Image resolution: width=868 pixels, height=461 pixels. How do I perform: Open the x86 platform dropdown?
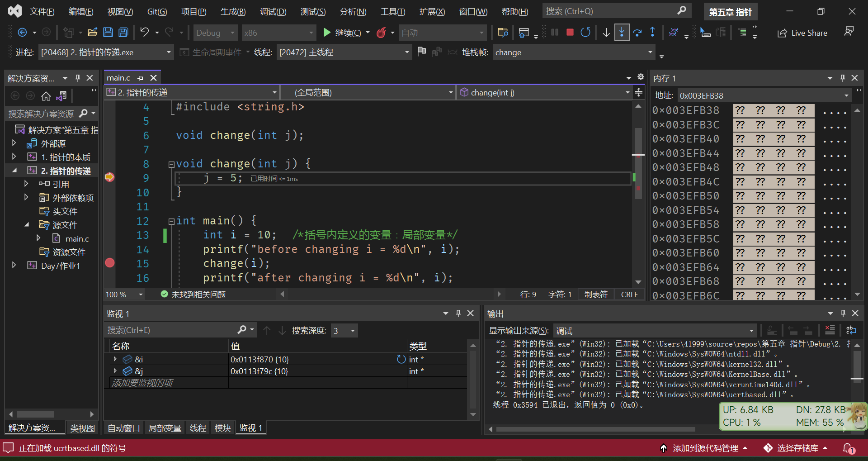tap(278, 33)
